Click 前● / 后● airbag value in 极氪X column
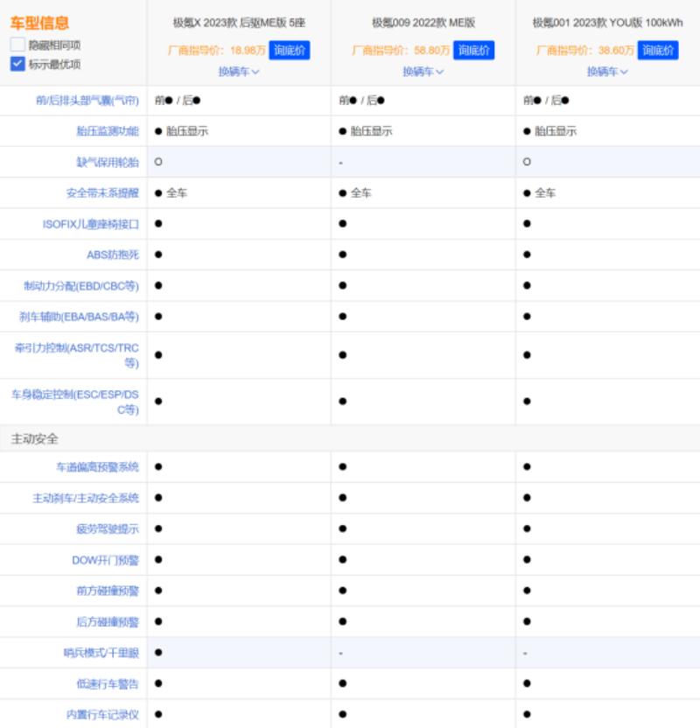Screen dimensions: 700x728 [x=178, y=101]
